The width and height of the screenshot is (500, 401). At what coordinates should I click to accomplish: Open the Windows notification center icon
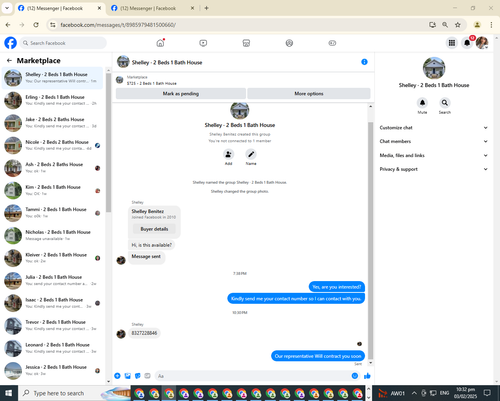pyautogui.click(x=487, y=393)
